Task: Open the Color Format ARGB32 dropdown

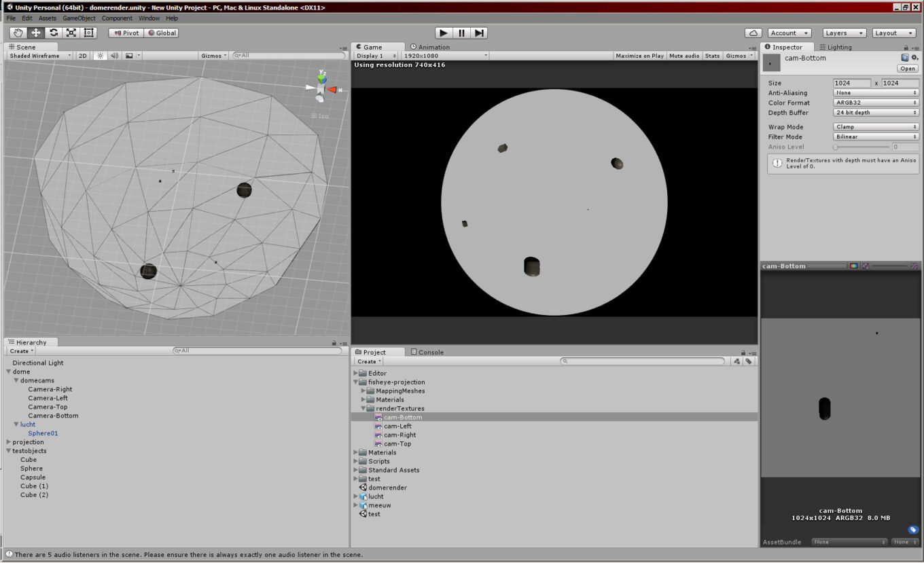Action: tap(876, 103)
